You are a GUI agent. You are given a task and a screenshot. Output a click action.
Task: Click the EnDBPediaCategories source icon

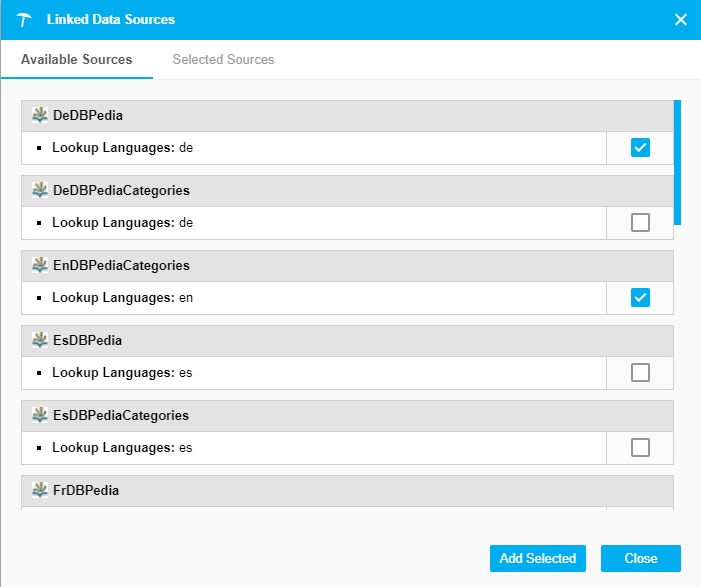40,265
